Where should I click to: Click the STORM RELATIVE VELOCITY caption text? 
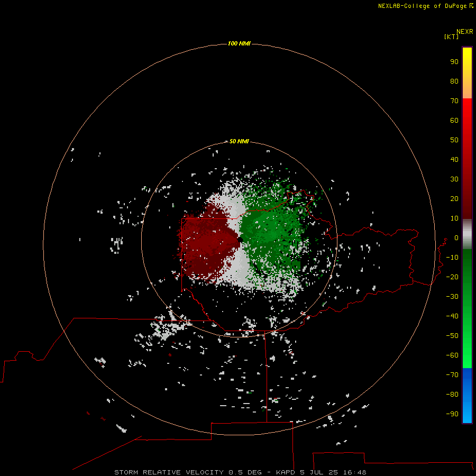pyautogui.click(x=170, y=472)
